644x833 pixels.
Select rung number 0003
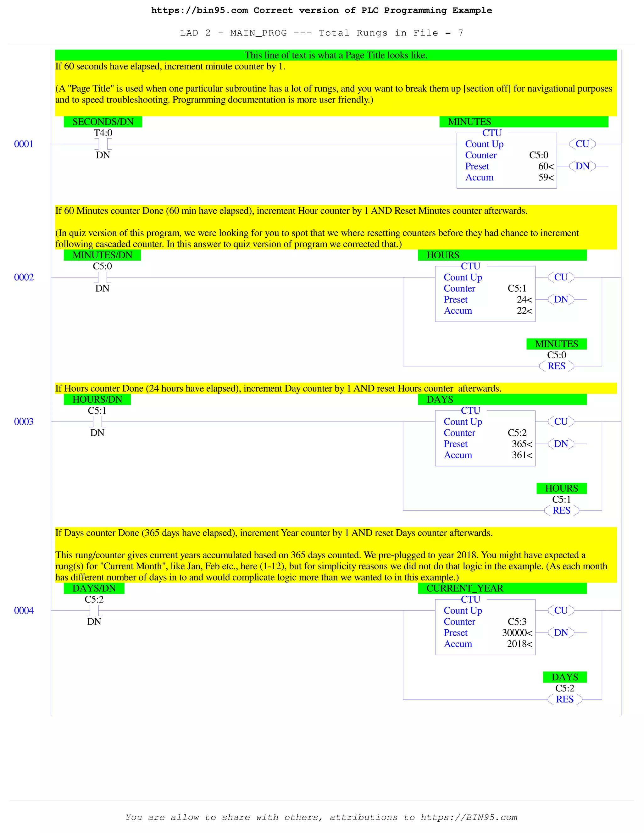pos(24,422)
